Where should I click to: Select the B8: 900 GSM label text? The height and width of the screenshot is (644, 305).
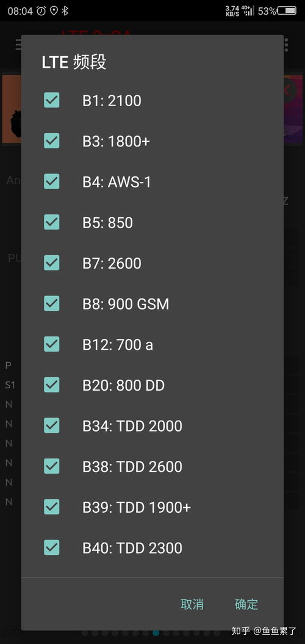pyautogui.click(x=126, y=305)
